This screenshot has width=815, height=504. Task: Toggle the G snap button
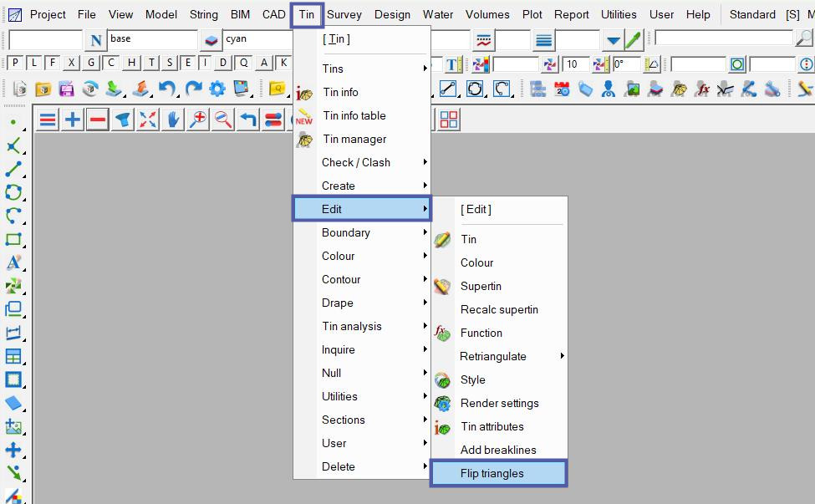point(91,63)
